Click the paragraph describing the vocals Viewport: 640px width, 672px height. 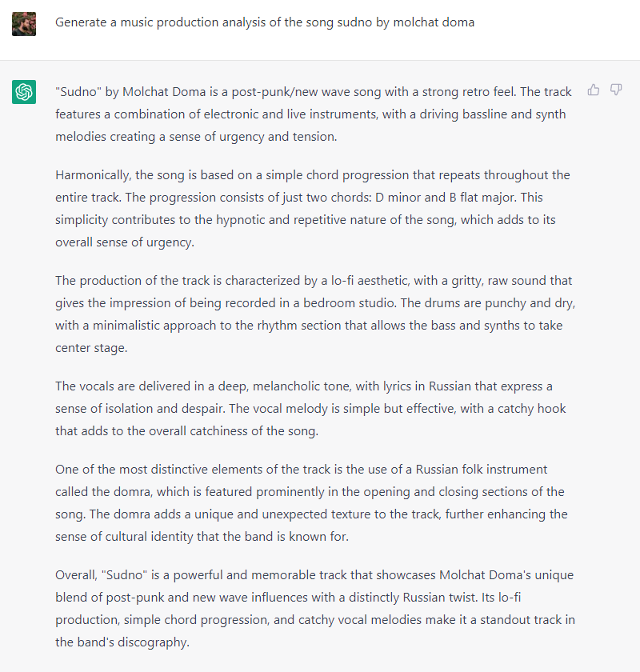pos(310,409)
